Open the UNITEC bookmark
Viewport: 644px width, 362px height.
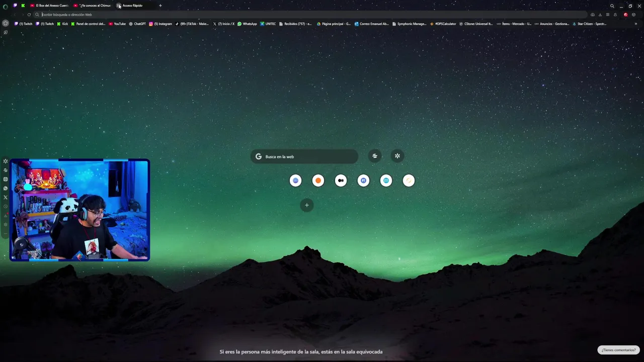[x=268, y=24]
